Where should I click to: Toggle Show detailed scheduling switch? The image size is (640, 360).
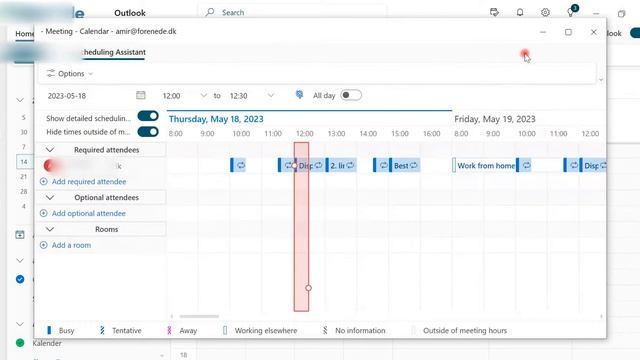pyautogui.click(x=148, y=116)
